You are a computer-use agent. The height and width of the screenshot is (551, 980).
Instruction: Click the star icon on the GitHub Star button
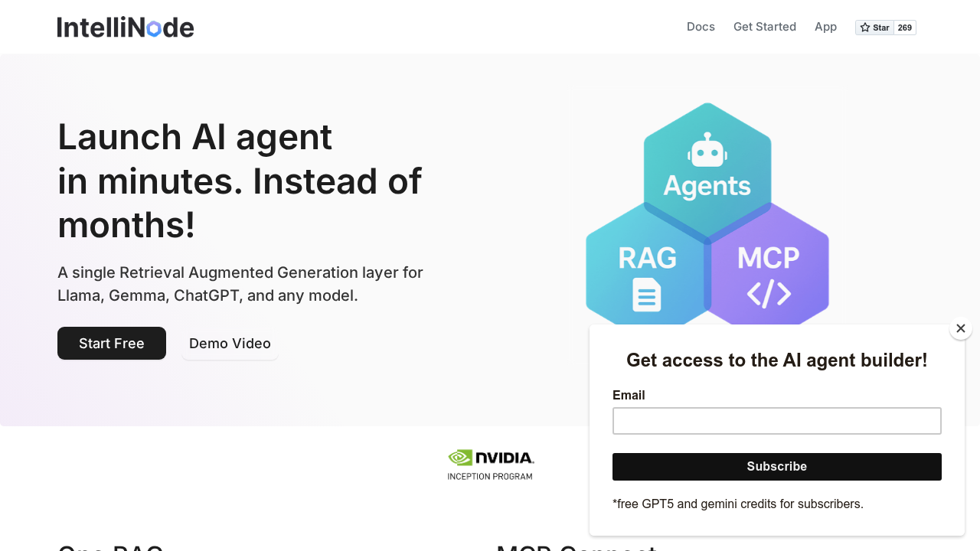864,28
